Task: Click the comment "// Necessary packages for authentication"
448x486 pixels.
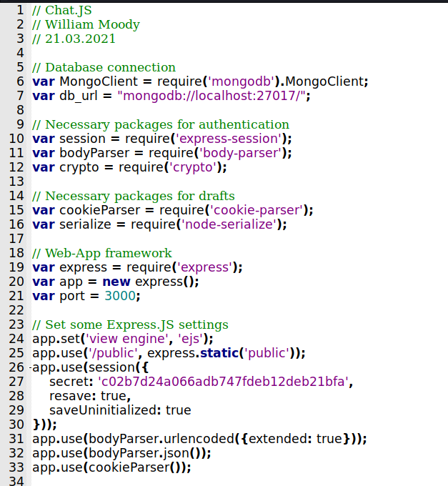Action: [x=161, y=124]
